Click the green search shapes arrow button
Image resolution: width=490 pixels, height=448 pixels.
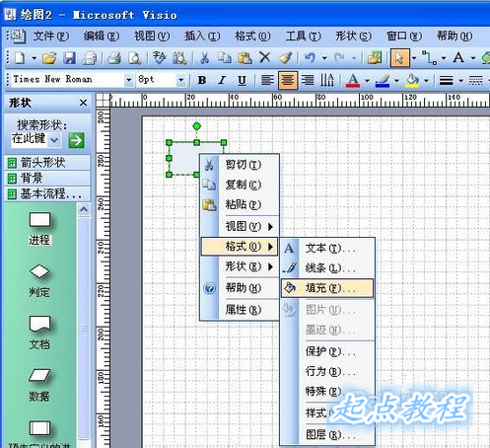click(76, 140)
